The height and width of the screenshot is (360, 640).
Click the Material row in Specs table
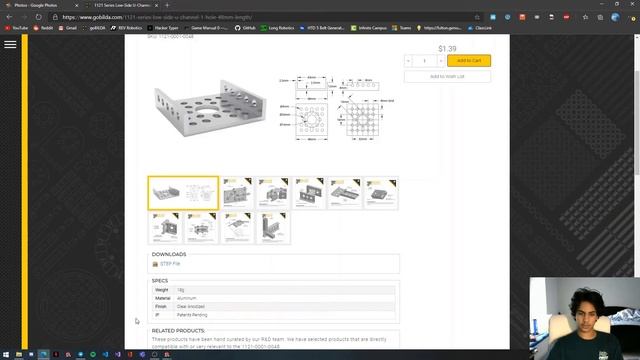(x=273, y=298)
